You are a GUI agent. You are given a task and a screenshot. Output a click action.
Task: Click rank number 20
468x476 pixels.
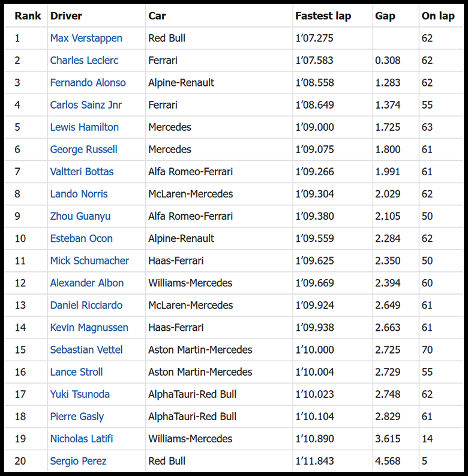[x=20, y=461]
